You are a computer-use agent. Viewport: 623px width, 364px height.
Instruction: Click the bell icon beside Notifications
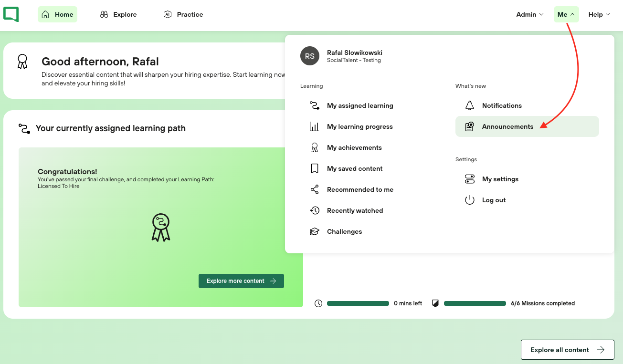[x=470, y=105]
